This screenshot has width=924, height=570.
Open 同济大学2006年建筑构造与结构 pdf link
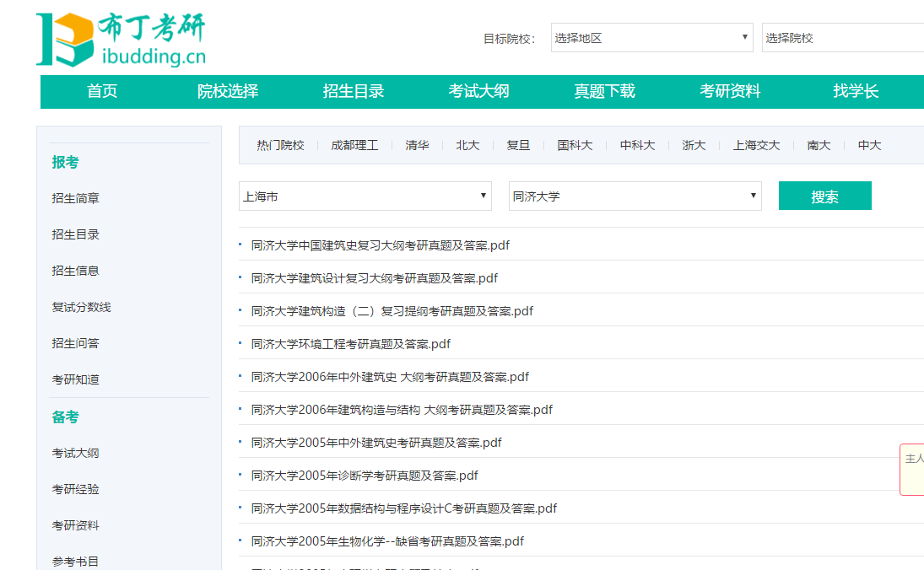pos(402,411)
